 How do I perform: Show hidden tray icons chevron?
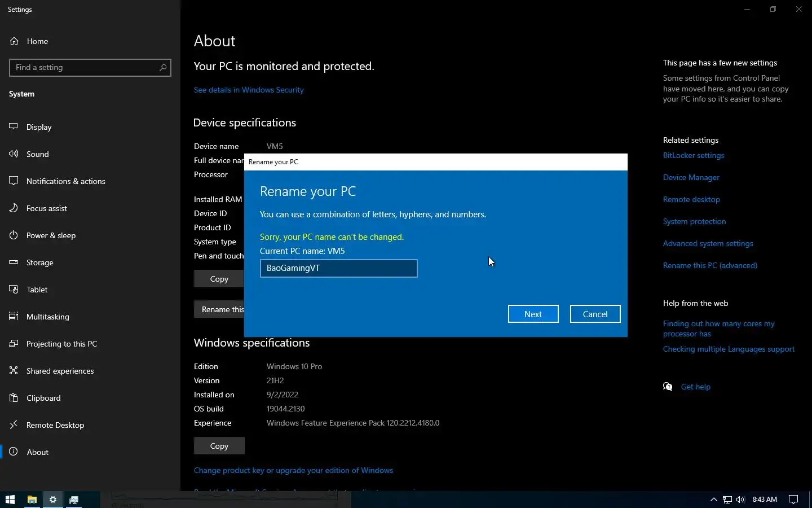[x=713, y=500]
